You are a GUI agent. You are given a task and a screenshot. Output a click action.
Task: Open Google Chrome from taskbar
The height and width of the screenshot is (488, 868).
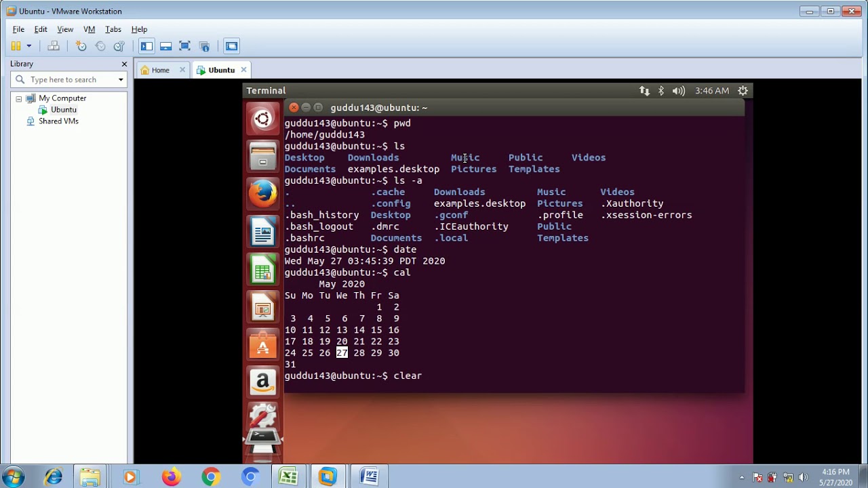(211, 477)
